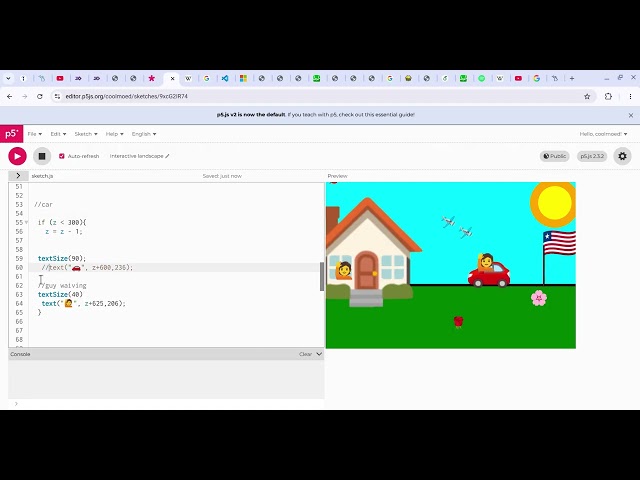Open a new browser tab
Screen dimensions: 640x480
point(572,78)
